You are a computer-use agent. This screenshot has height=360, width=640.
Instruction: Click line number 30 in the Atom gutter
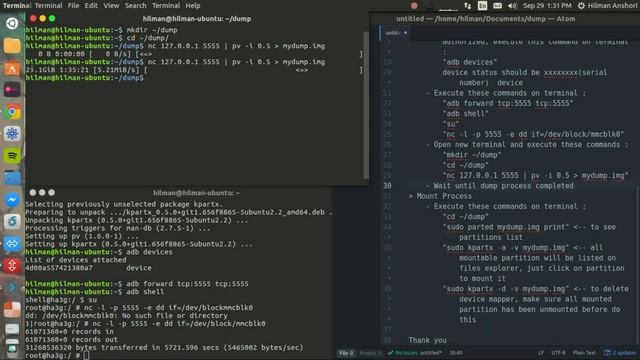[387, 186]
